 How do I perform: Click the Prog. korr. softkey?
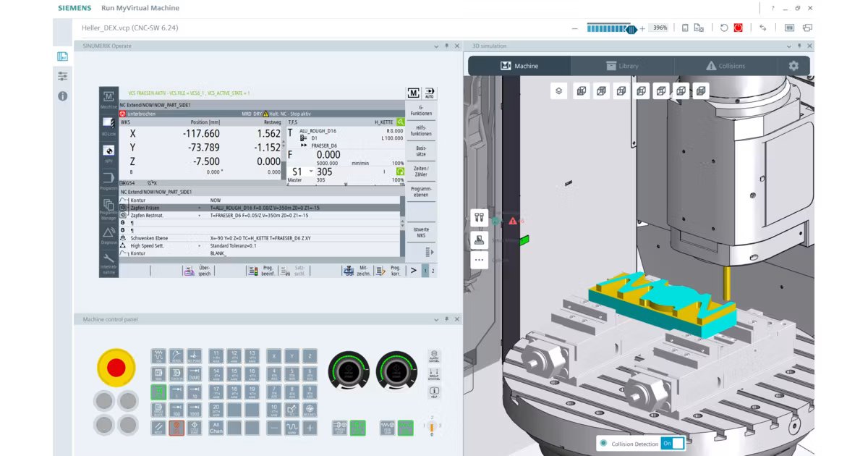pyautogui.click(x=389, y=271)
